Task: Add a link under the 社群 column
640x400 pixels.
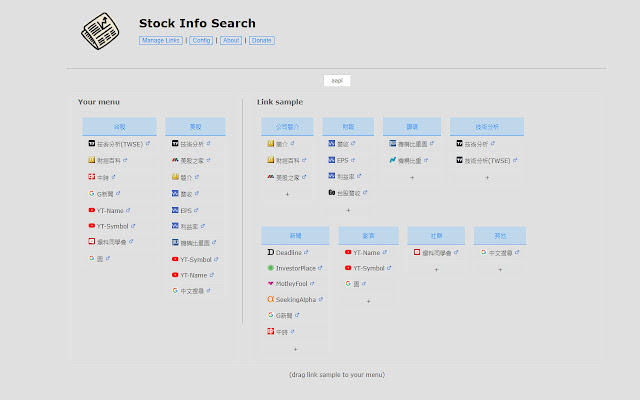Action: (x=436, y=270)
